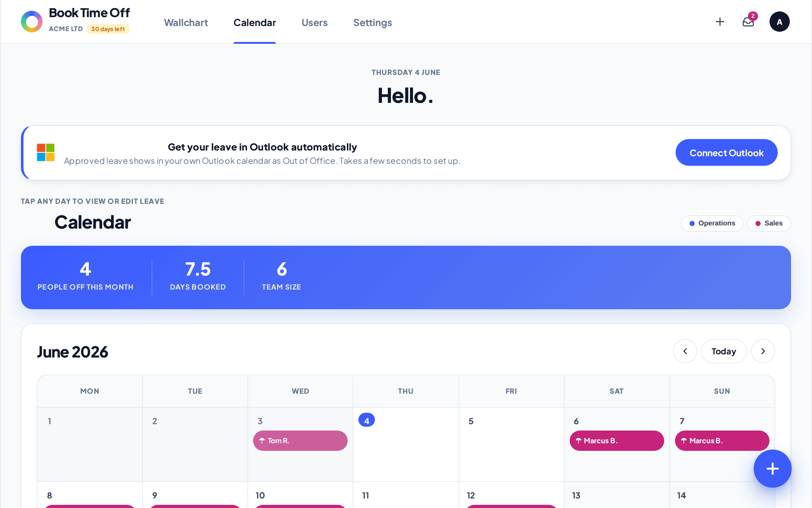Toggle the Sales team filter
The image size is (812, 508).
click(x=769, y=224)
